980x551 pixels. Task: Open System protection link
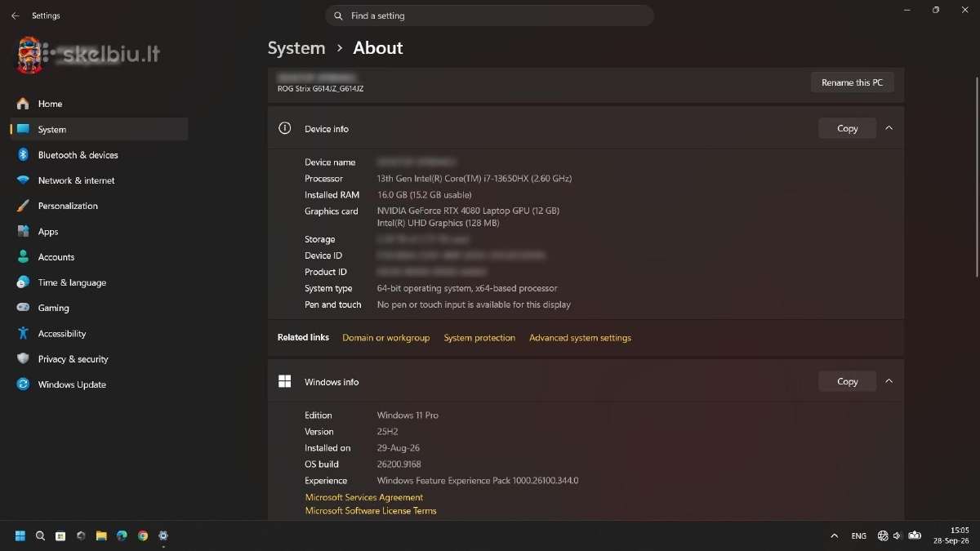click(x=479, y=338)
